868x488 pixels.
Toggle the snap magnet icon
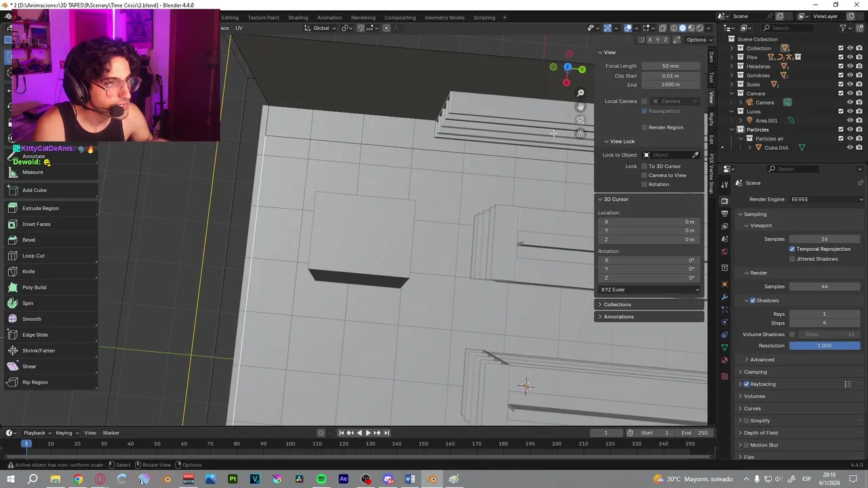361,28
